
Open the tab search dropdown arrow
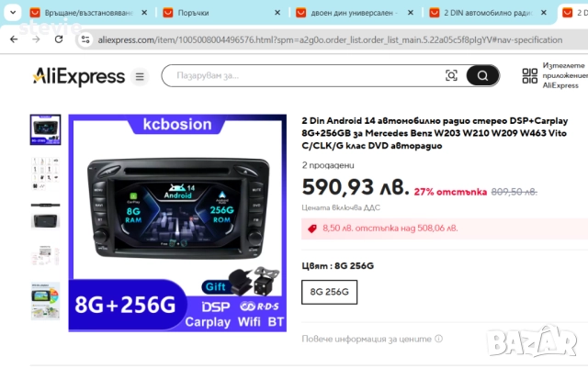pyautogui.click(x=13, y=12)
